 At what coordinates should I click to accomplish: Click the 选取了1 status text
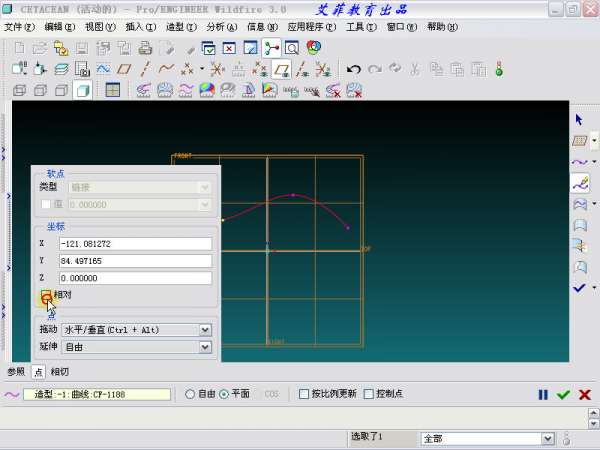coord(367,436)
